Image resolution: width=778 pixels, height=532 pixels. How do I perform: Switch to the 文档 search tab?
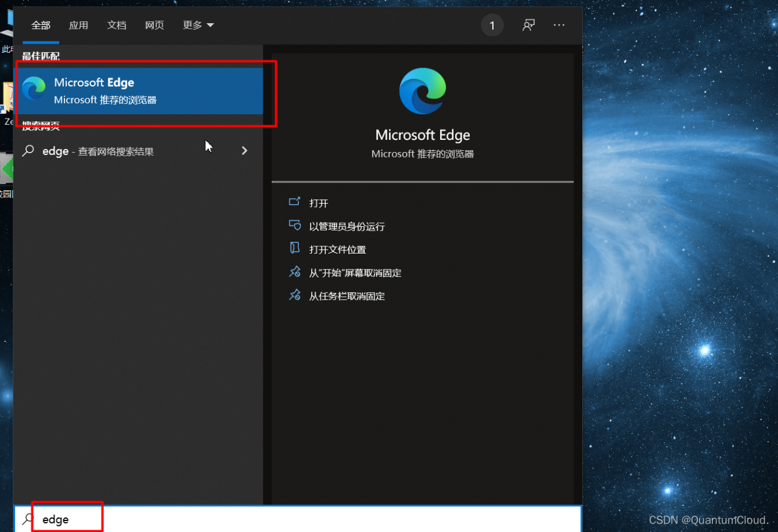117,25
